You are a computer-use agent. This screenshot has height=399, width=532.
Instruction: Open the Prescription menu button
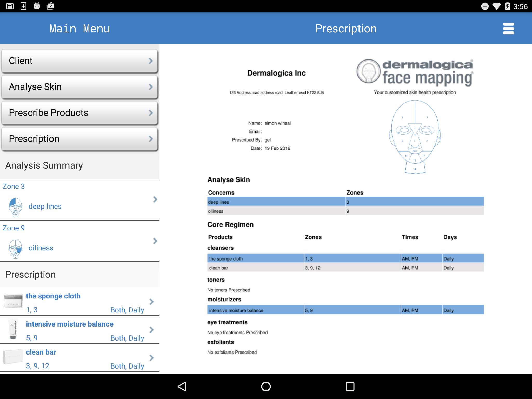pos(79,139)
